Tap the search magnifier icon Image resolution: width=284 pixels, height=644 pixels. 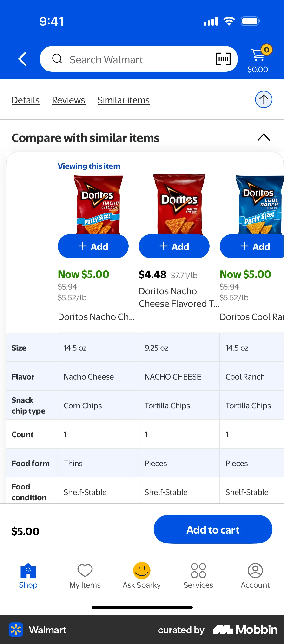click(57, 59)
